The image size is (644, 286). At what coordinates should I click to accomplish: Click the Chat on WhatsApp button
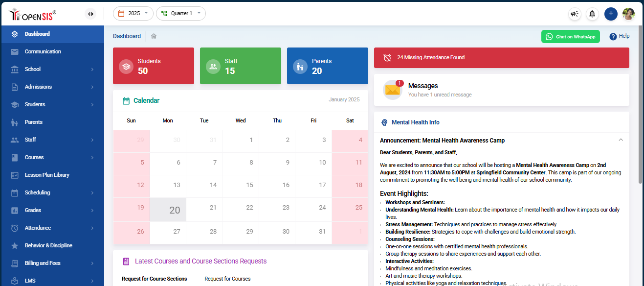tap(570, 36)
